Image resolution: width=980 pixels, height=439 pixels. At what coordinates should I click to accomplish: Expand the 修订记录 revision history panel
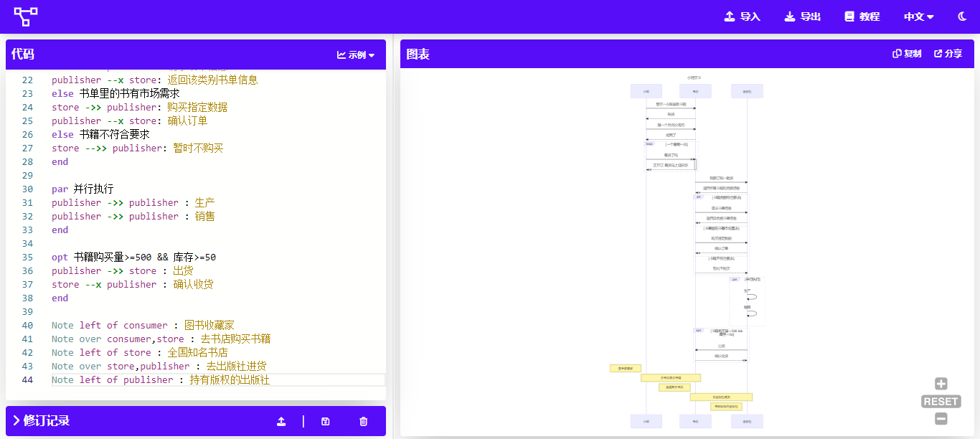(x=41, y=421)
